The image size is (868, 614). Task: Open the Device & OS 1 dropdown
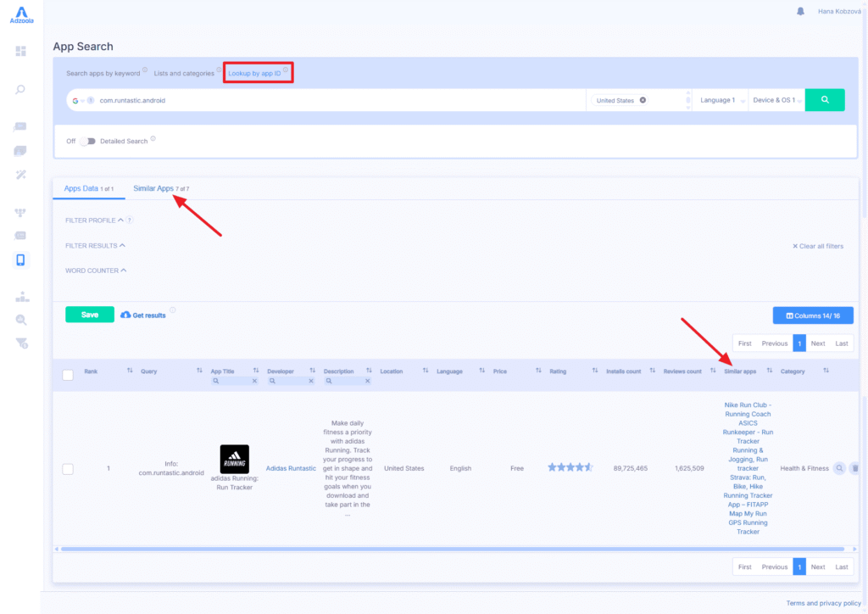tap(776, 99)
